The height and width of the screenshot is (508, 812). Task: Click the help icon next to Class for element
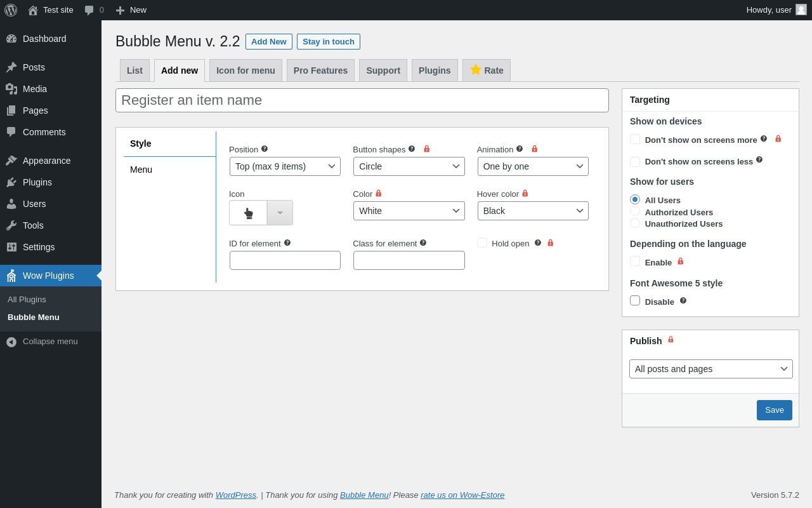[x=423, y=243]
